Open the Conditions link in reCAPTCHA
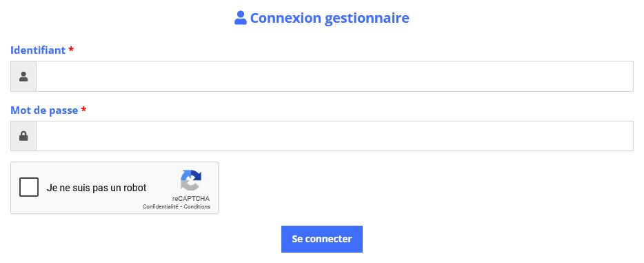This screenshot has width=644, height=263. (197, 206)
